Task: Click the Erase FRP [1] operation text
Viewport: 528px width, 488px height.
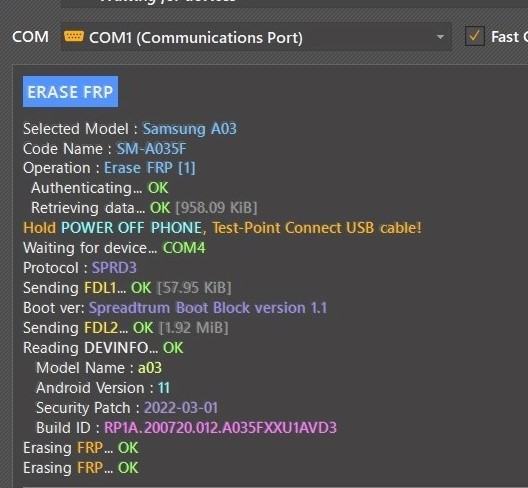Action: [x=150, y=168]
